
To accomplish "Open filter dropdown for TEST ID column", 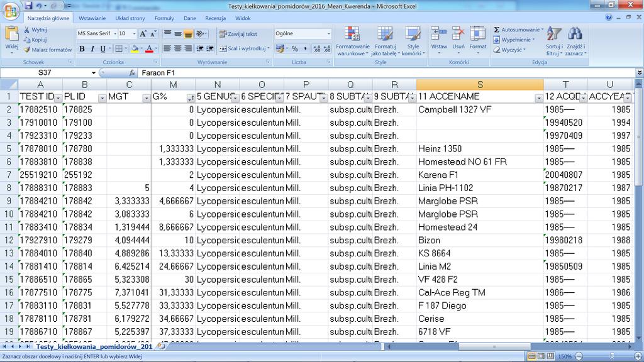I will [58, 98].
